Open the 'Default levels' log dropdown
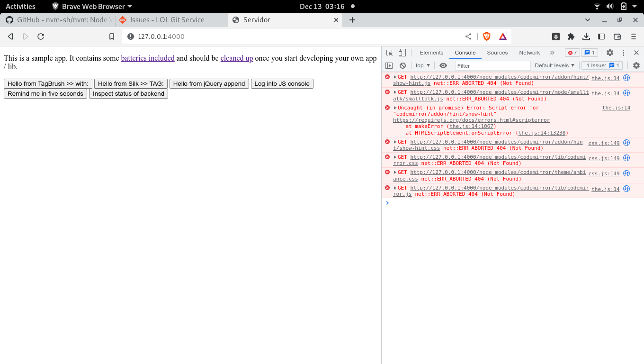Screen dimensions: 644x364 (x=555, y=65)
